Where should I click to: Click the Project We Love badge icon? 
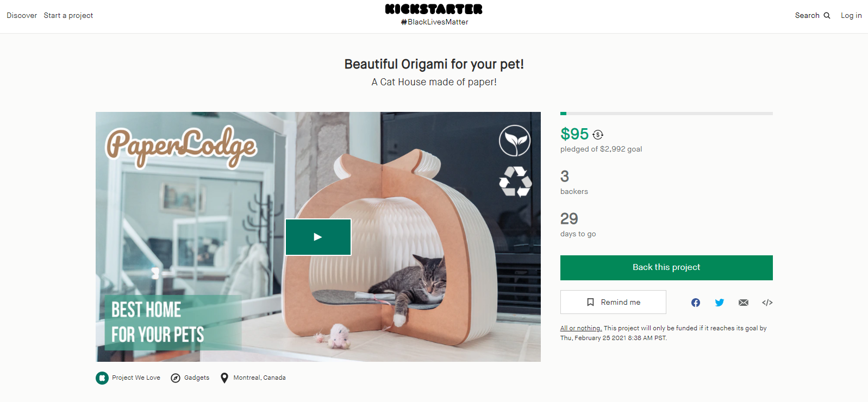pos(102,378)
